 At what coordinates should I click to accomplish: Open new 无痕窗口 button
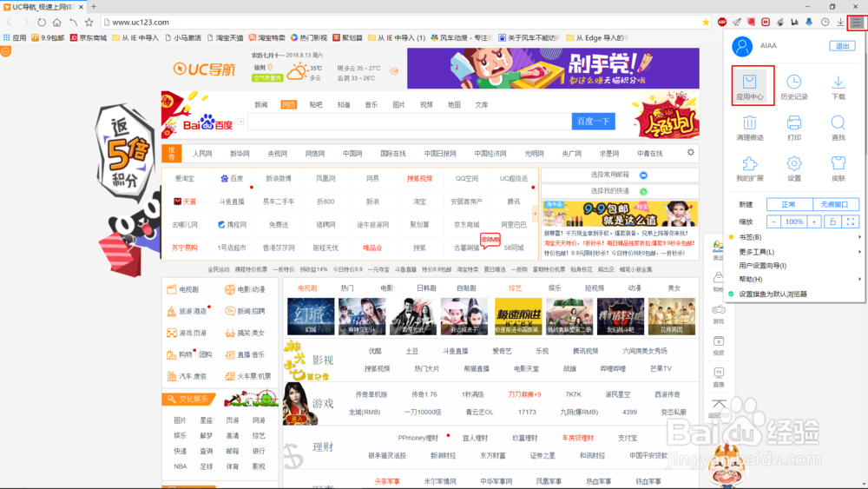point(835,204)
